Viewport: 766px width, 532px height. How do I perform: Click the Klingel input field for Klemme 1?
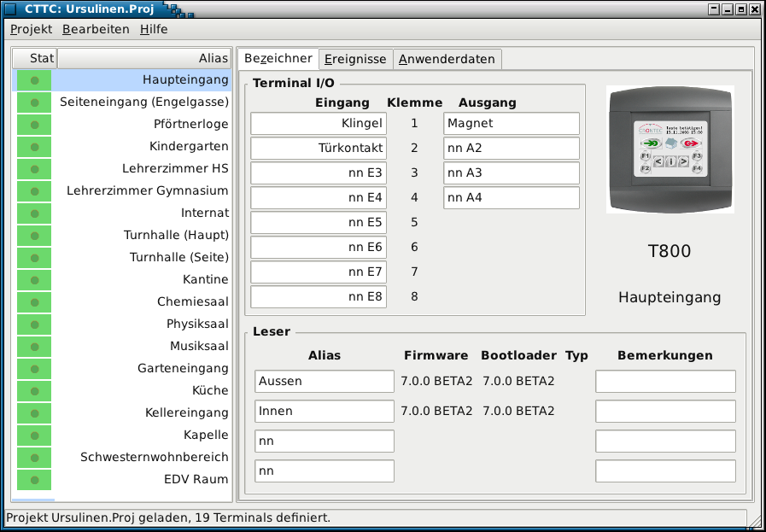tap(318, 123)
